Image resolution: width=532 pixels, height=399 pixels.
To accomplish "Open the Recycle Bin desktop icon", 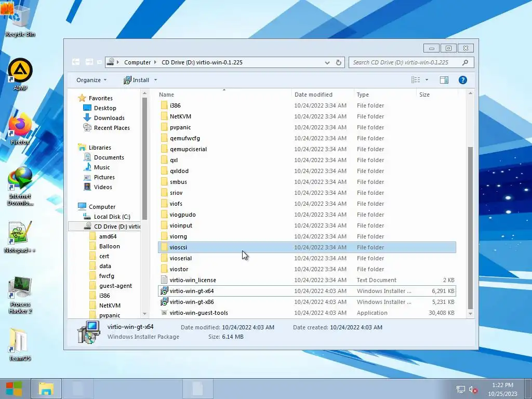I will click(x=20, y=20).
